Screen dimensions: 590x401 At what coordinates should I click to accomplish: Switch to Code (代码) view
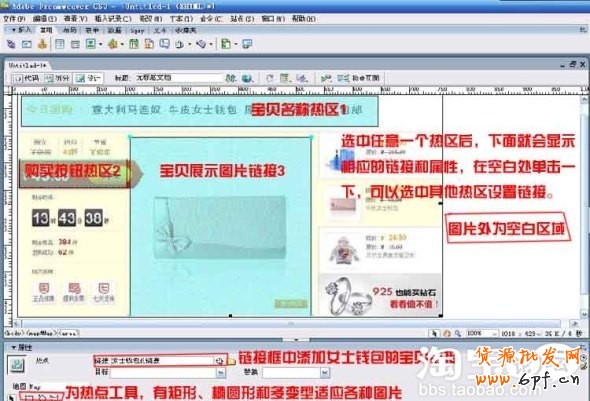click(x=26, y=78)
